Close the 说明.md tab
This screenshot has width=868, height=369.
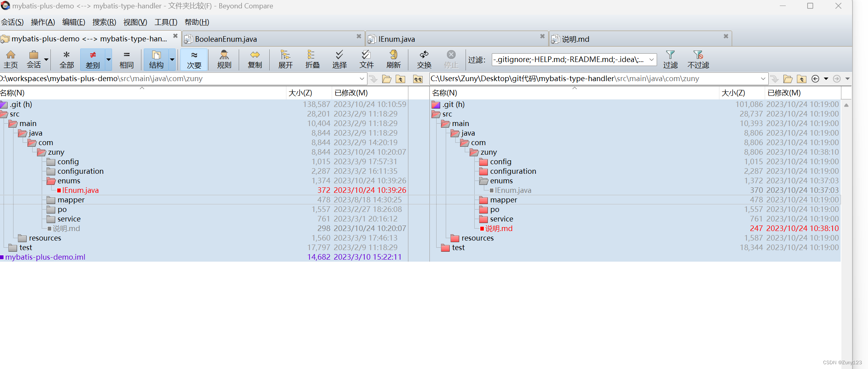tap(726, 36)
